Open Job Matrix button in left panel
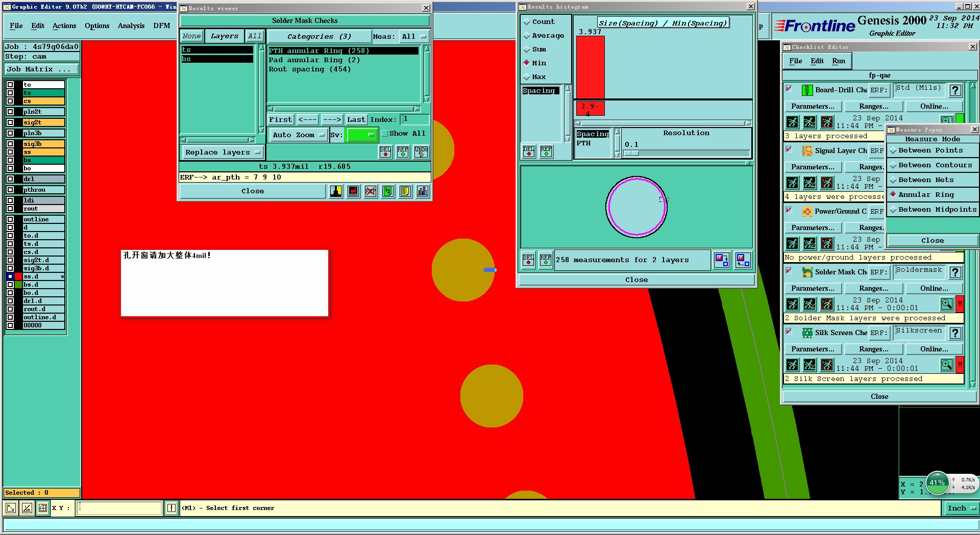Image resolution: width=980 pixels, height=535 pixels. 42,69
